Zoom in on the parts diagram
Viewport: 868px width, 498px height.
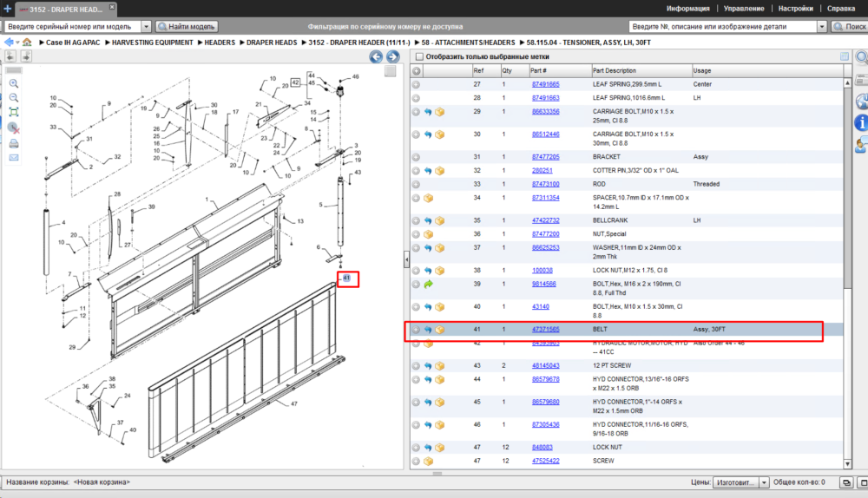pyautogui.click(x=14, y=83)
